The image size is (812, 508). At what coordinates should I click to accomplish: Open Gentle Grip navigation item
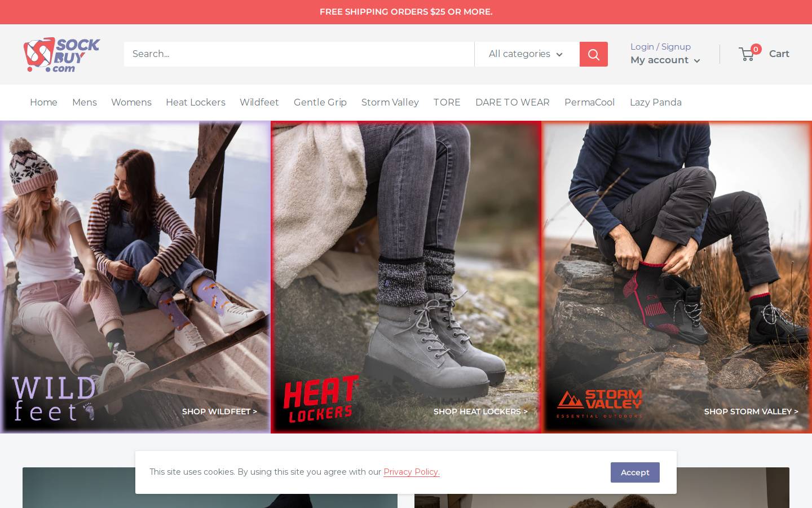[320, 102]
